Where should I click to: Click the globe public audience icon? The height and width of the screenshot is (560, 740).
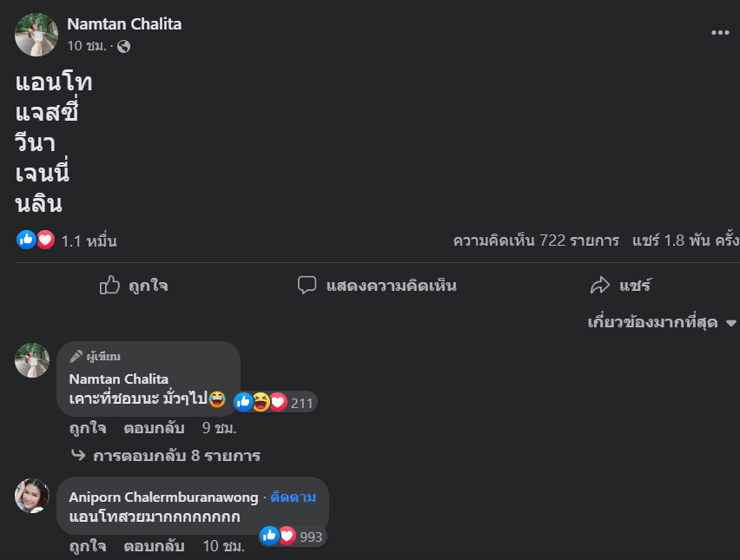pos(123,46)
